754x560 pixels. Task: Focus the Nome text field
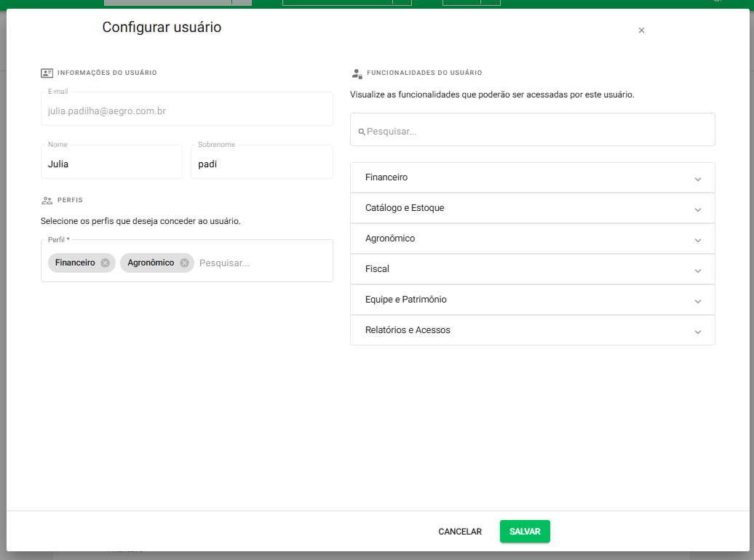point(111,164)
